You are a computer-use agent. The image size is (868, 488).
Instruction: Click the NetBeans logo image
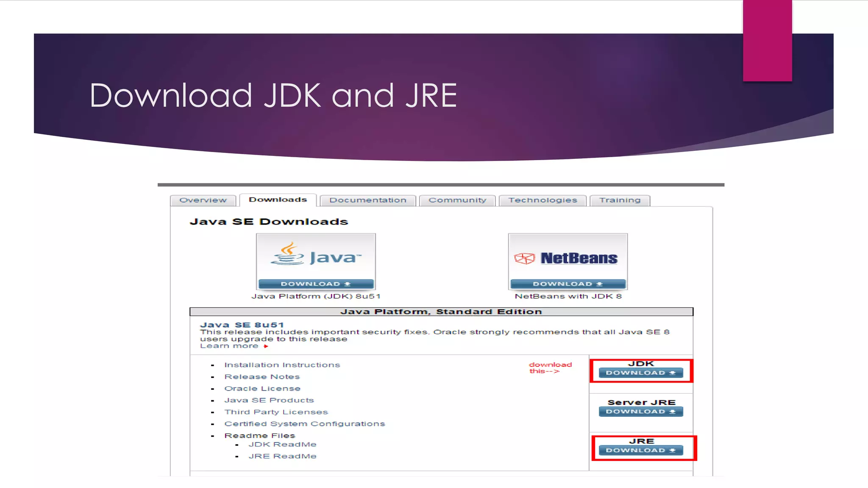click(x=568, y=256)
